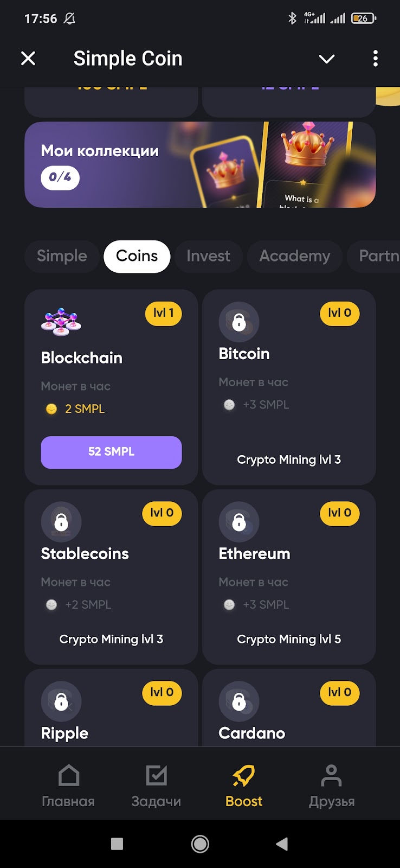This screenshot has width=400, height=868.
Task: Switch to the Simple category tab
Action: point(62,256)
